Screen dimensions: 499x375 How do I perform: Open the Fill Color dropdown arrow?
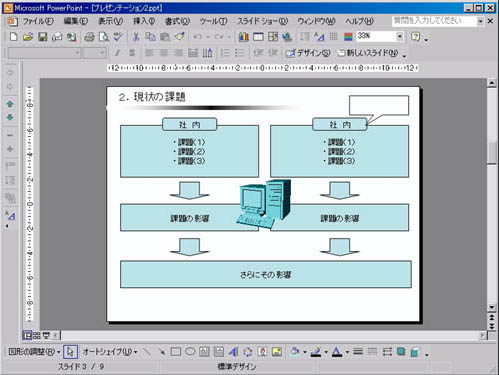tap(304, 352)
